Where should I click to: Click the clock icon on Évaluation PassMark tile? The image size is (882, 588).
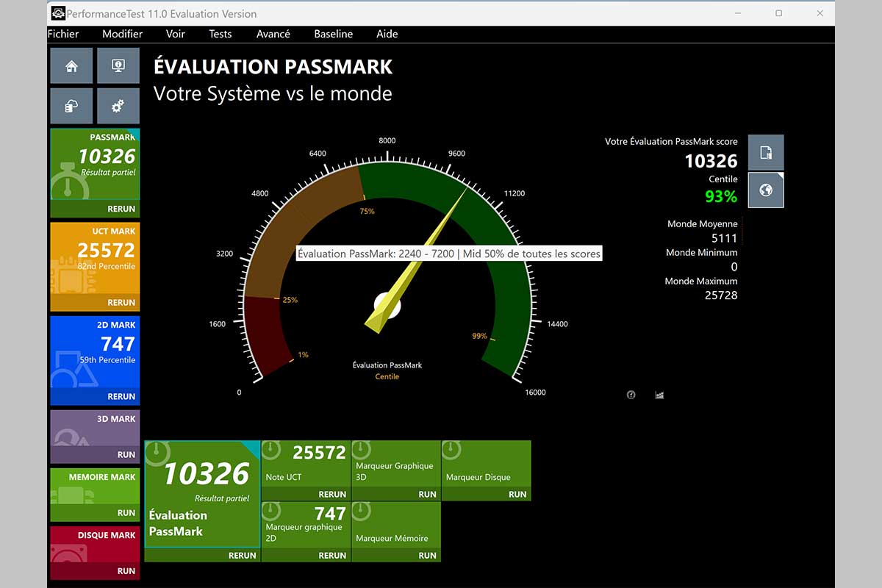click(157, 453)
